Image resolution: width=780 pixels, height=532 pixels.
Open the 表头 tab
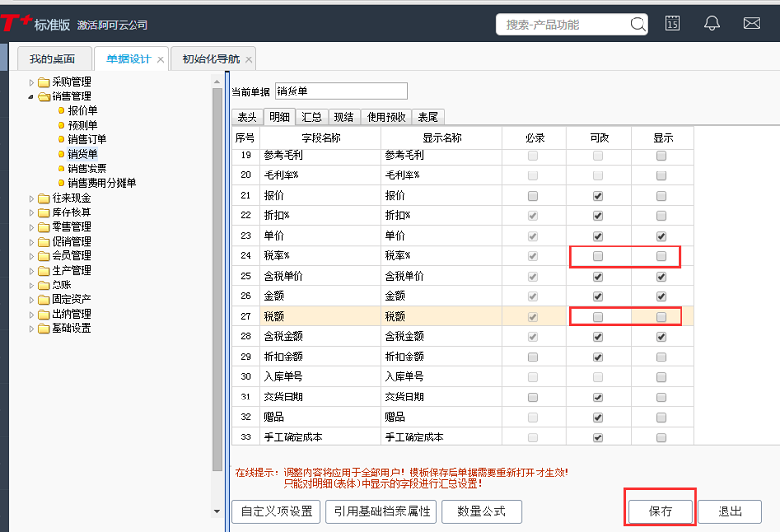point(248,117)
